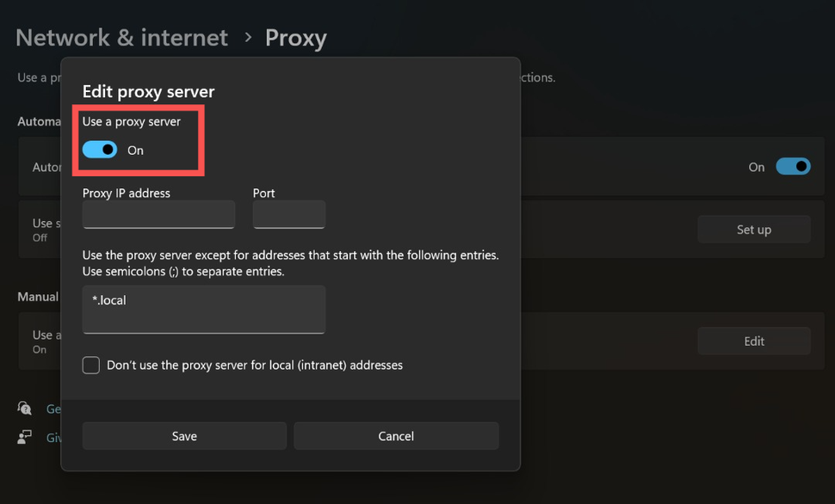Place cursor on the *.local entry
835x504 pixels.
coord(110,301)
